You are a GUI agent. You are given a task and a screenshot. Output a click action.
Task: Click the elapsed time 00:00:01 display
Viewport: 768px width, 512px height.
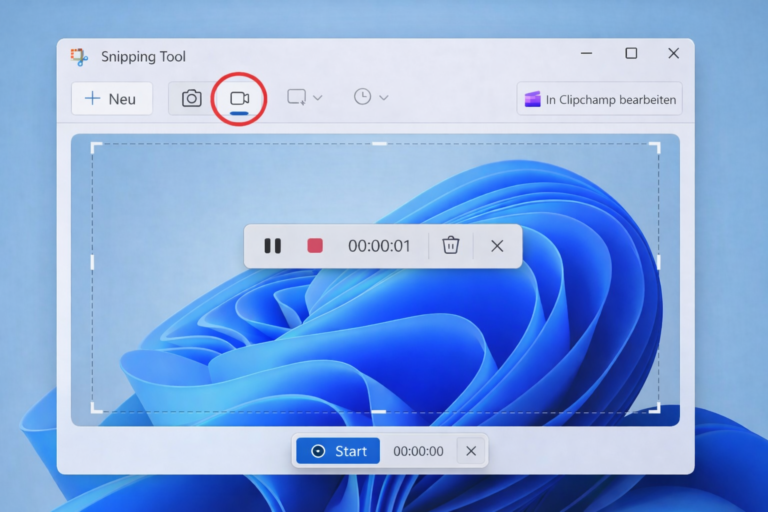point(379,246)
